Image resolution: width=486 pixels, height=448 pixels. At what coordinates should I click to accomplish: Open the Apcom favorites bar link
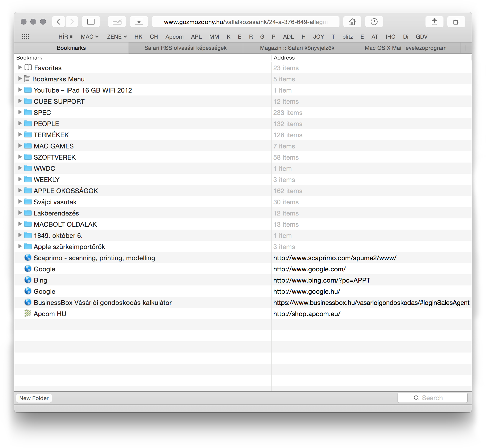tap(174, 37)
